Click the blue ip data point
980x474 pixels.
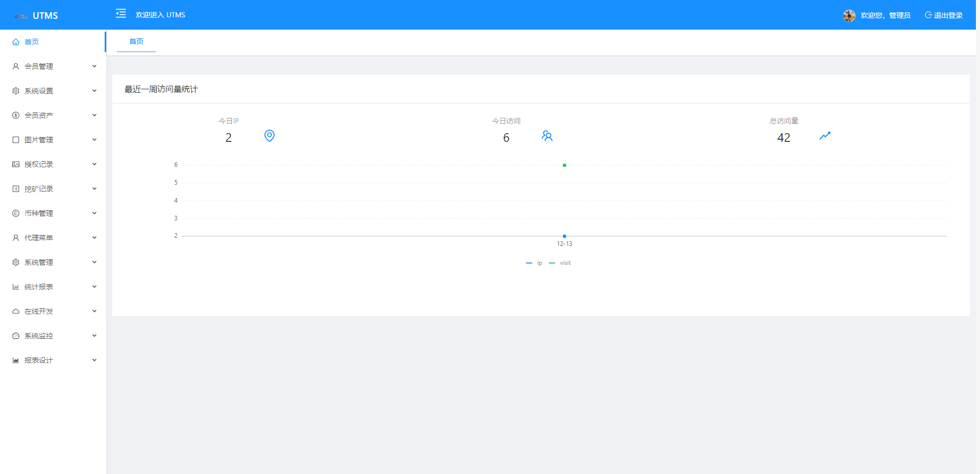(x=565, y=236)
